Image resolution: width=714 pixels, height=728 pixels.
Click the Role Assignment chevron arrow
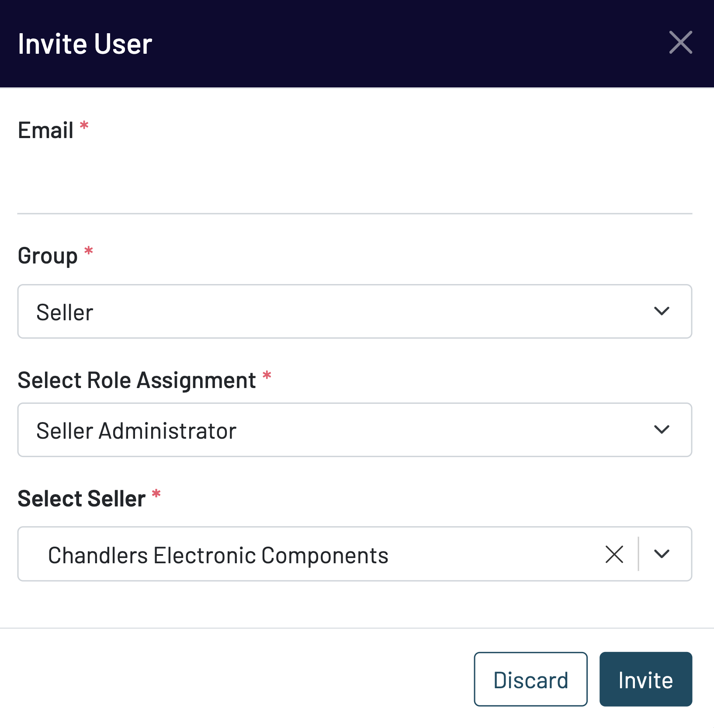[662, 430]
